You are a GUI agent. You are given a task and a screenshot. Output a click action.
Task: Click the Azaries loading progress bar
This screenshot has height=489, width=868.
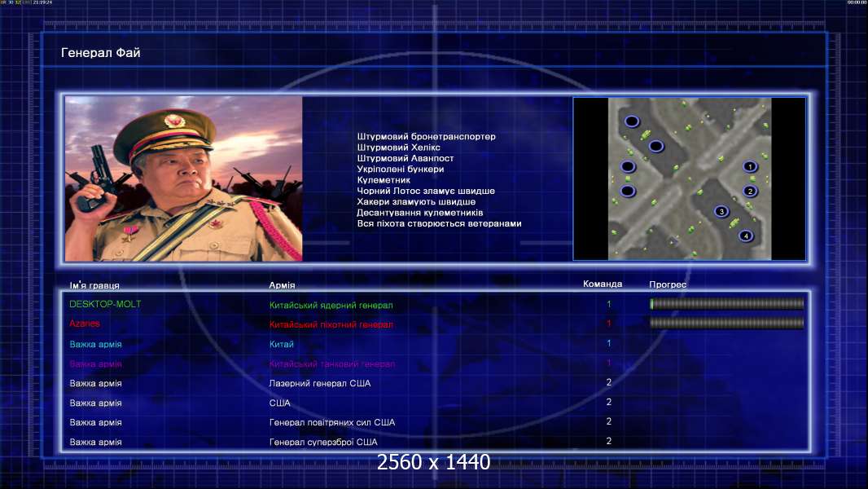pyautogui.click(x=727, y=323)
